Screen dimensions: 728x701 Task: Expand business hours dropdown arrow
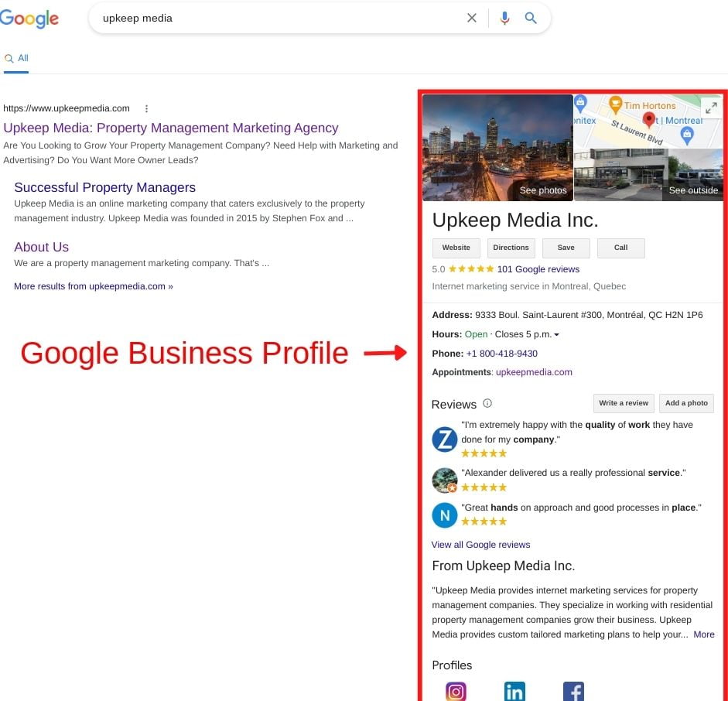557,335
